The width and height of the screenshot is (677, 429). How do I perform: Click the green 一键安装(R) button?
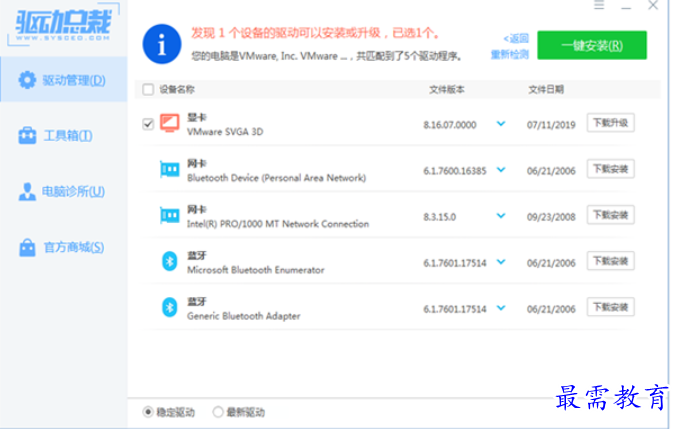point(592,45)
